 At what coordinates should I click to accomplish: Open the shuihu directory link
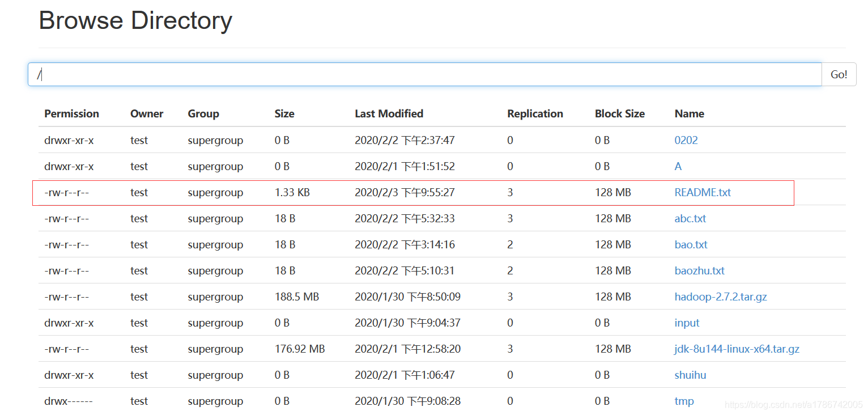(x=690, y=375)
